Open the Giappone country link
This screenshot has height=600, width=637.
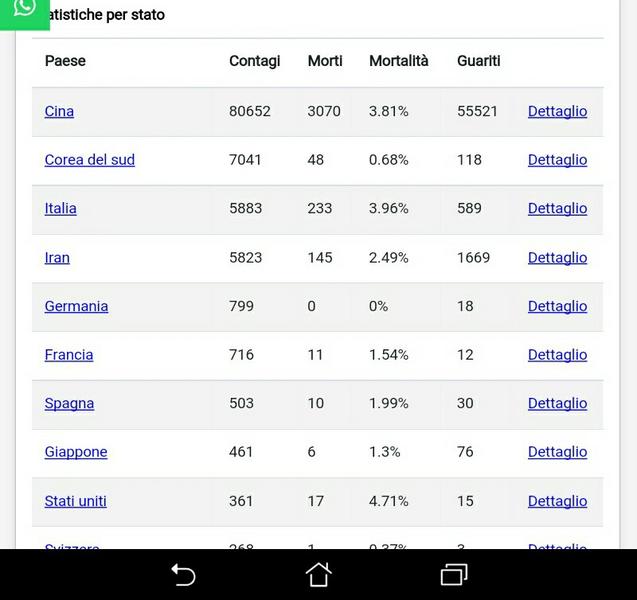[76, 452]
